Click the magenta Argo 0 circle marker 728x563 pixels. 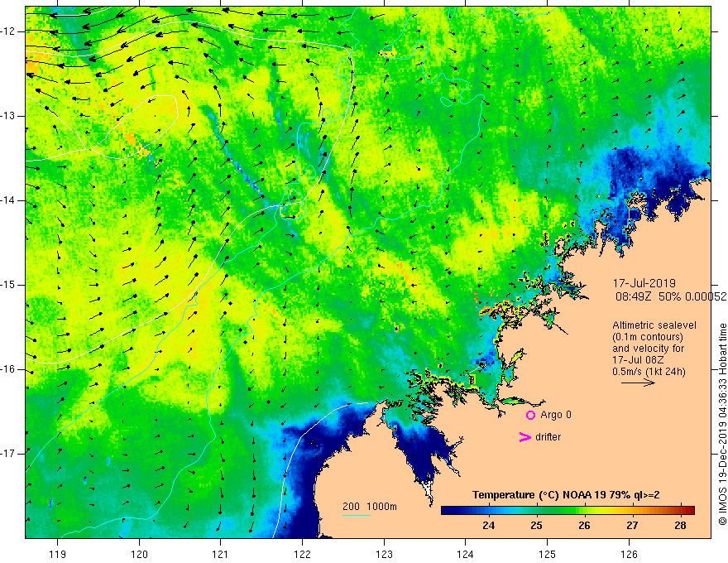(530, 415)
